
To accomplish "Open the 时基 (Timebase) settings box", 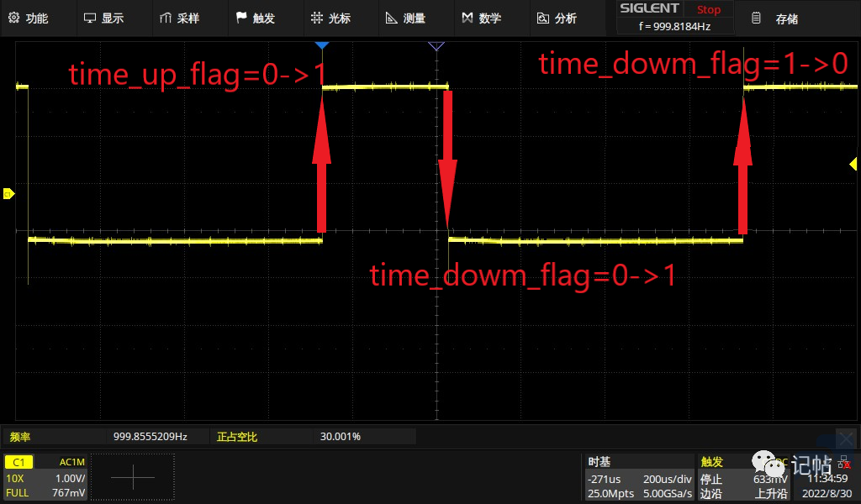I will pos(639,477).
